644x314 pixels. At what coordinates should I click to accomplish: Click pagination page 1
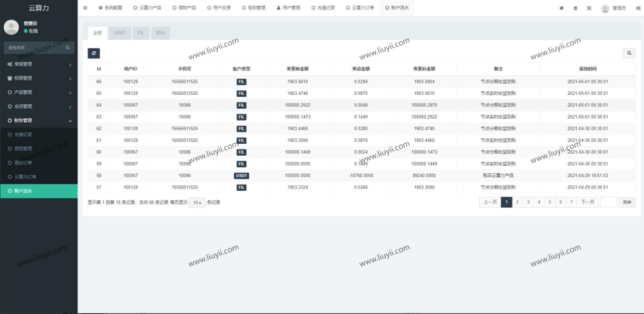click(x=506, y=202)
